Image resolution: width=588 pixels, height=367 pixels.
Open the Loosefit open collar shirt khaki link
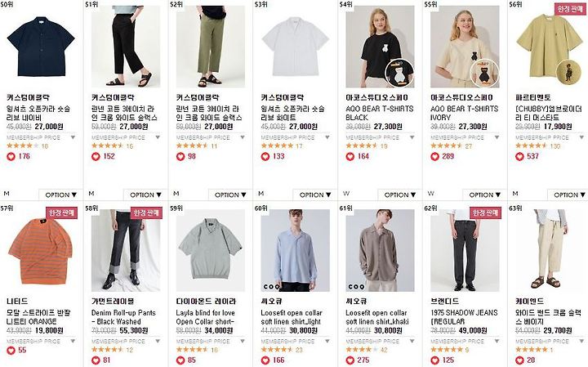coord(376,317)
